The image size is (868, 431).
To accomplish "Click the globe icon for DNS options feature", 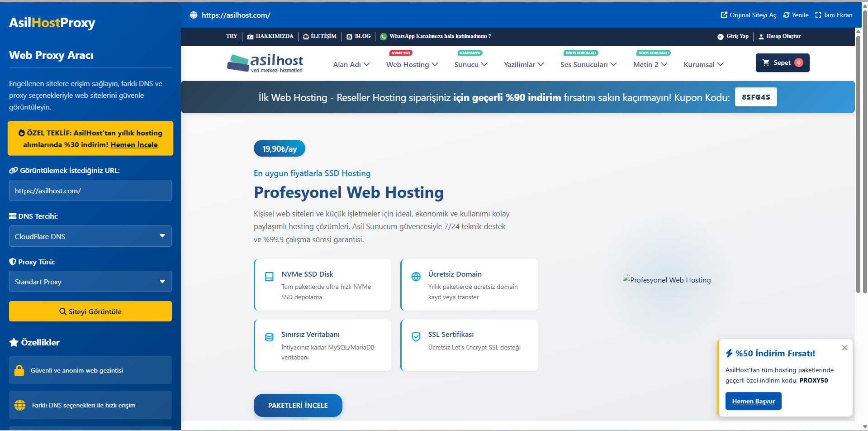I will (20, 405).
